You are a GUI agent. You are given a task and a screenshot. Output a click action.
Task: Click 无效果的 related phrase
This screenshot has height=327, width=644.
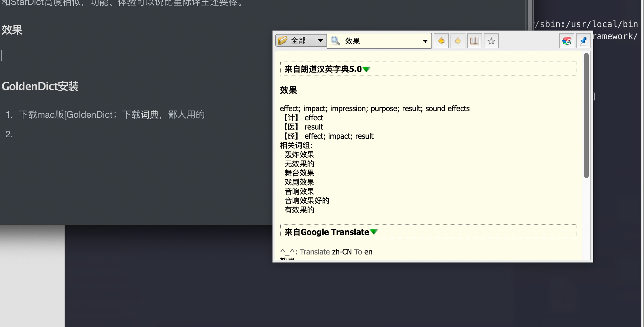click(299, 164)
